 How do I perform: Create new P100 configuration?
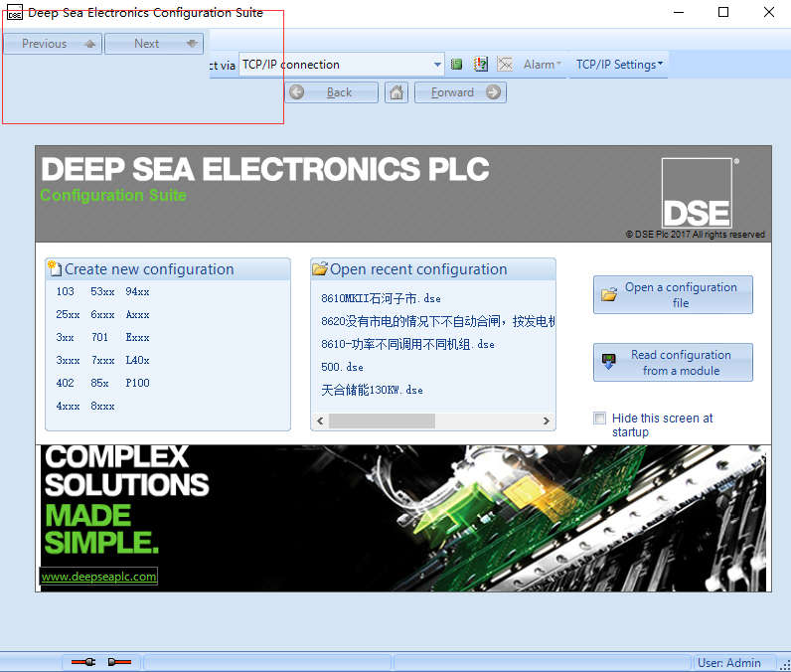click(x=137, y=383)
